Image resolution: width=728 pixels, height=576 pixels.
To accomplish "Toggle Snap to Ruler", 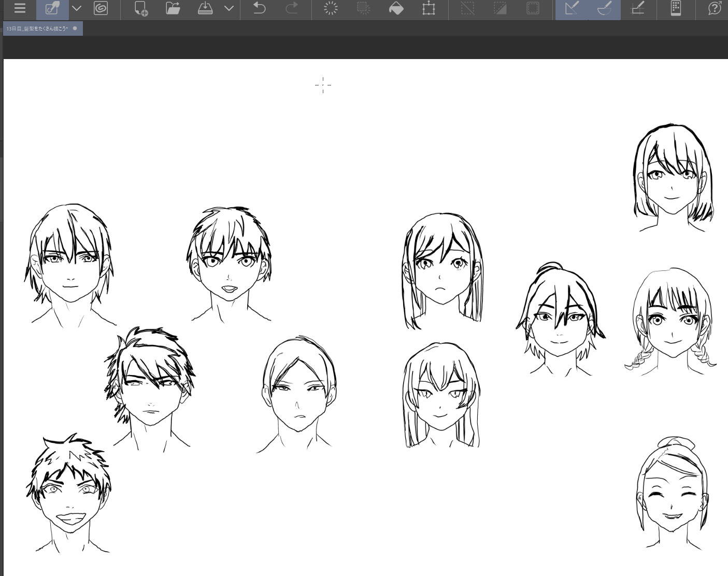I will click(x=572, y=9).
